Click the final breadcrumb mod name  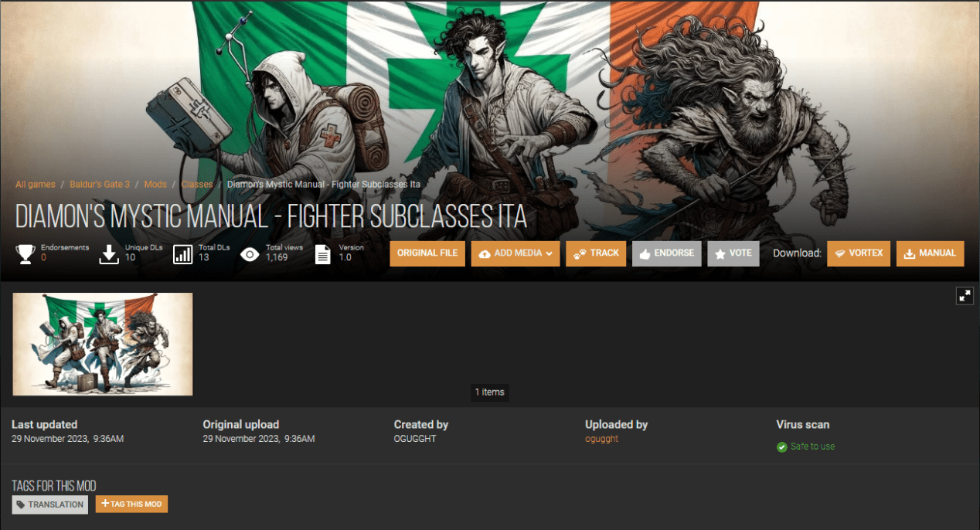324,185
